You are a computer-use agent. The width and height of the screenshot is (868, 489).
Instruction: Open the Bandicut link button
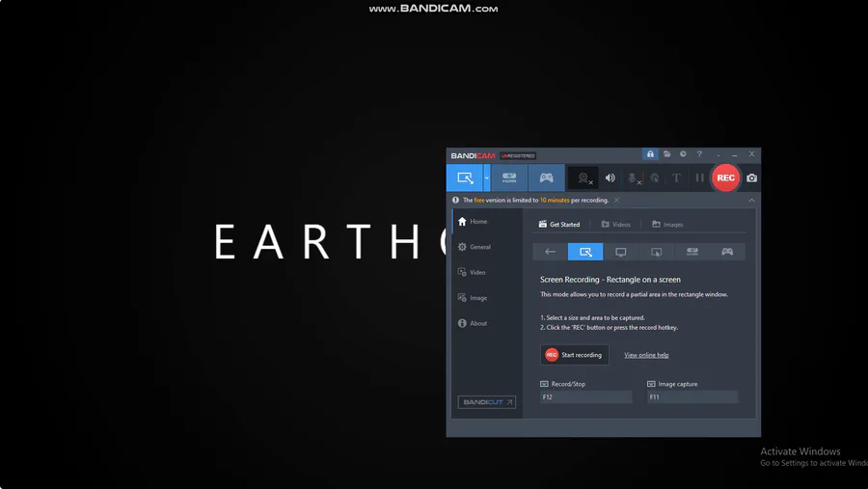pyautogui.click(x=487, y=402)
